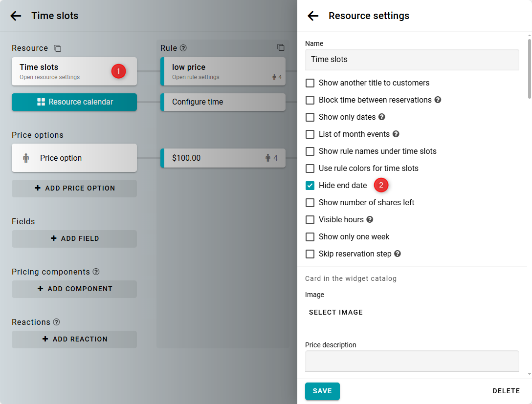
Task: Click back arrow in Resource settings header
Action: (313, 16)
